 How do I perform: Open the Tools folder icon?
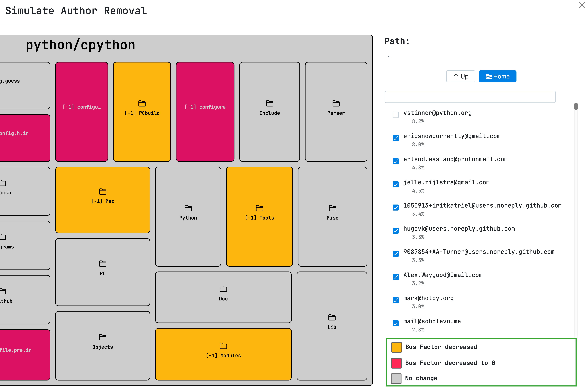click(259, 208)
